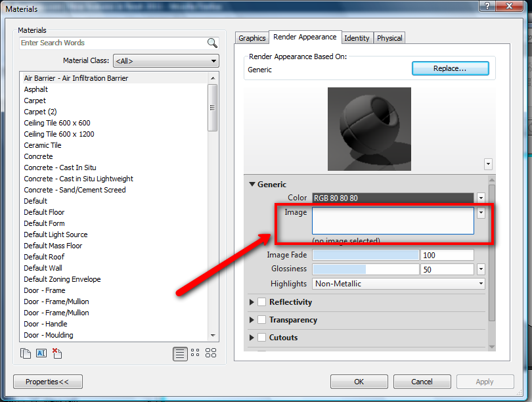Click the Apply button

485,382
